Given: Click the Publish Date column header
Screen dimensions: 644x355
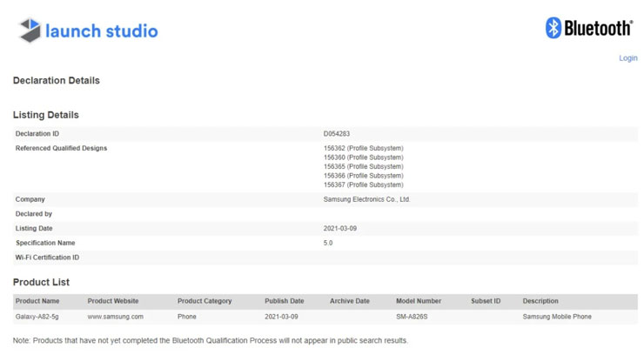Looking at the screenshot, I should pyautogui.click(x=285, y=301).
